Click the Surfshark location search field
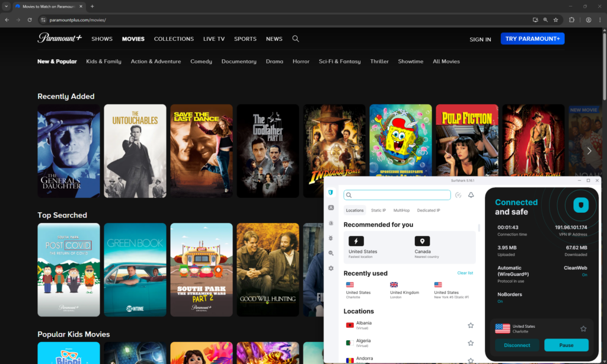607x364 pixels. [397, 195]
